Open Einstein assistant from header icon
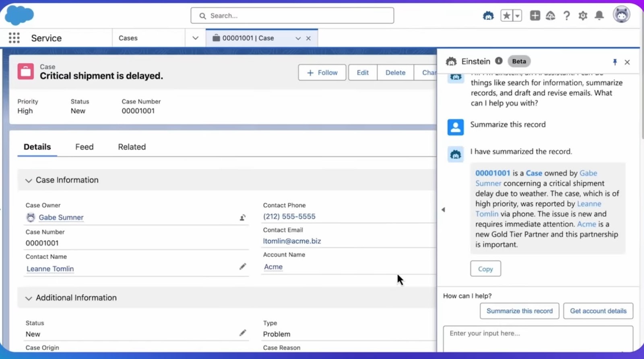The image size is (644, 359). click(488, 16)
